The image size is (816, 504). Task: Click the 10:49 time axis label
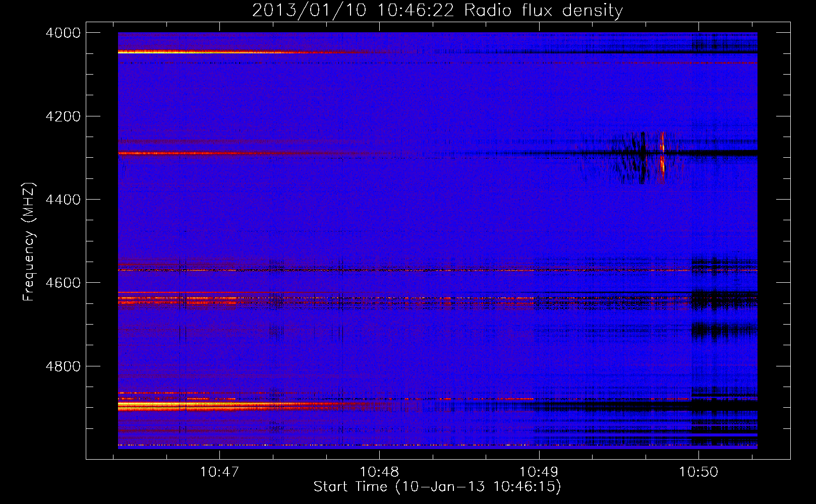point(539,472)
